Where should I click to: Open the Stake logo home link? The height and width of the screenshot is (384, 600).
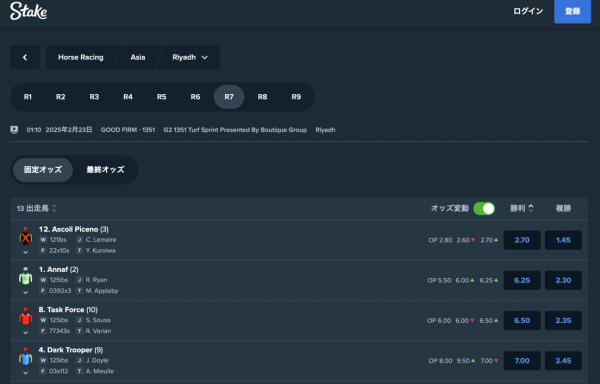point(29,11)
